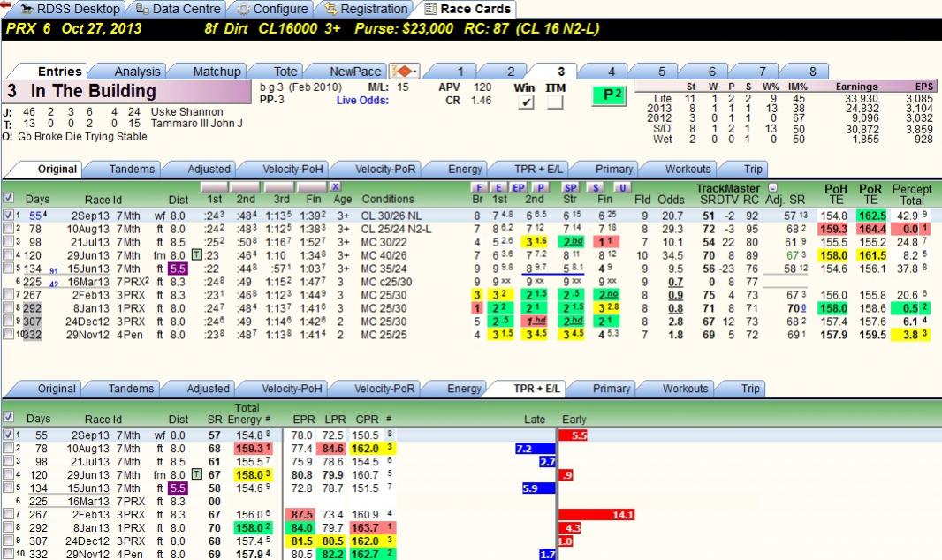This screenshot has width=942, height=560.
Task: Click the Race Cards page icon
Action: (430, 9)
